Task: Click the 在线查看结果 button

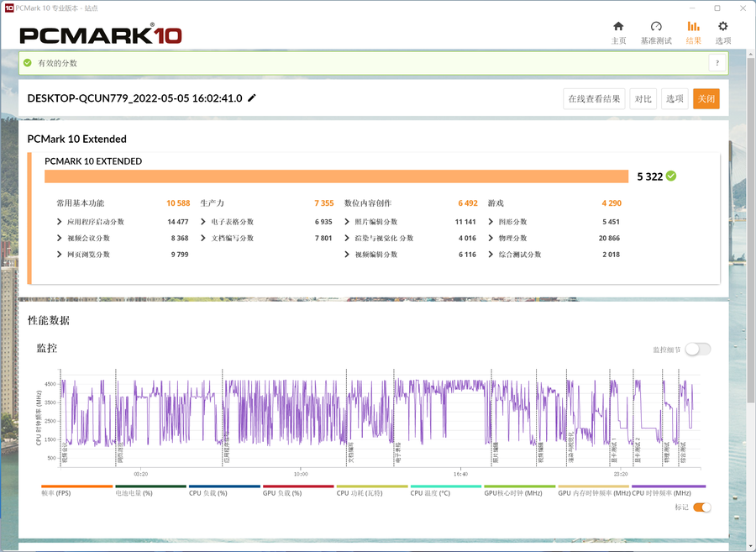Action: pos(594,99)
